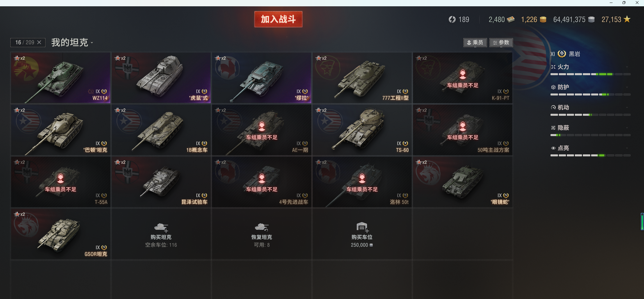Click the bonds ticket icon next to 2,480
The width and height of the screenshot is (644, 299).
pos(511,19)
